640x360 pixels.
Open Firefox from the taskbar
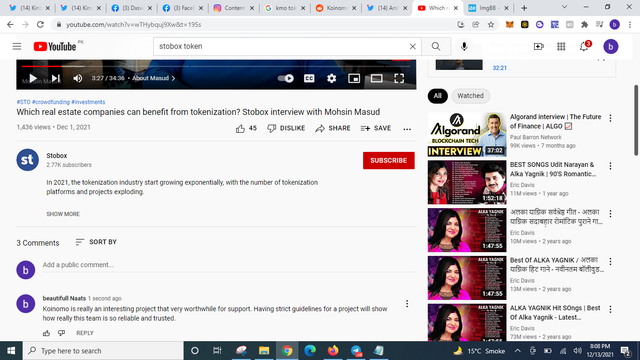[333, 351]
